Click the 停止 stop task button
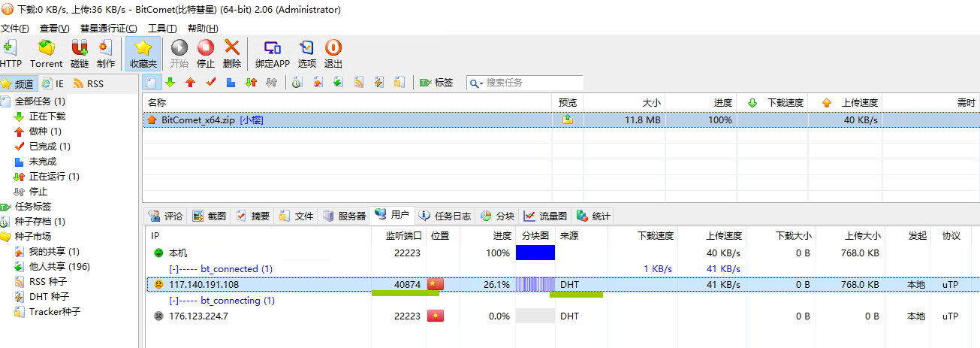This screenshot has height=348, width=980. 206,53
